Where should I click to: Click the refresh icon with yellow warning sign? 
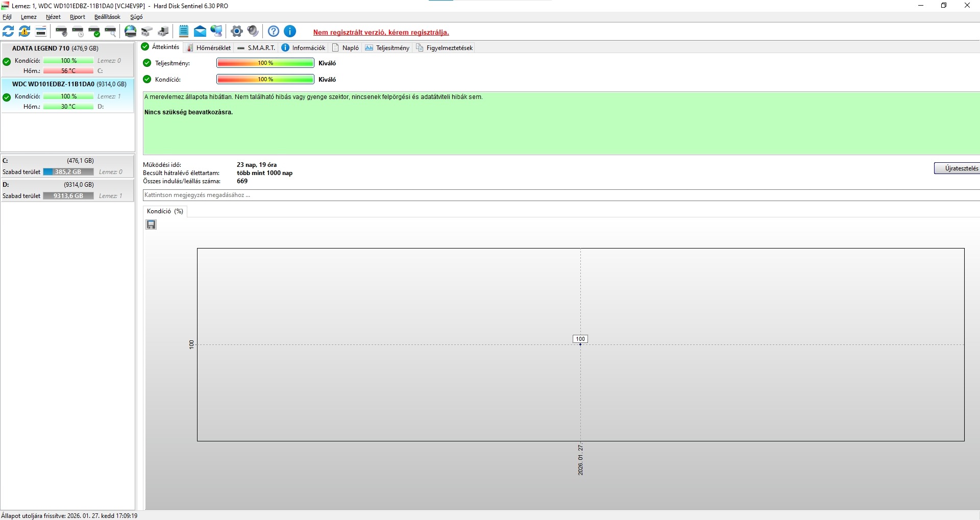click(24, 32)
